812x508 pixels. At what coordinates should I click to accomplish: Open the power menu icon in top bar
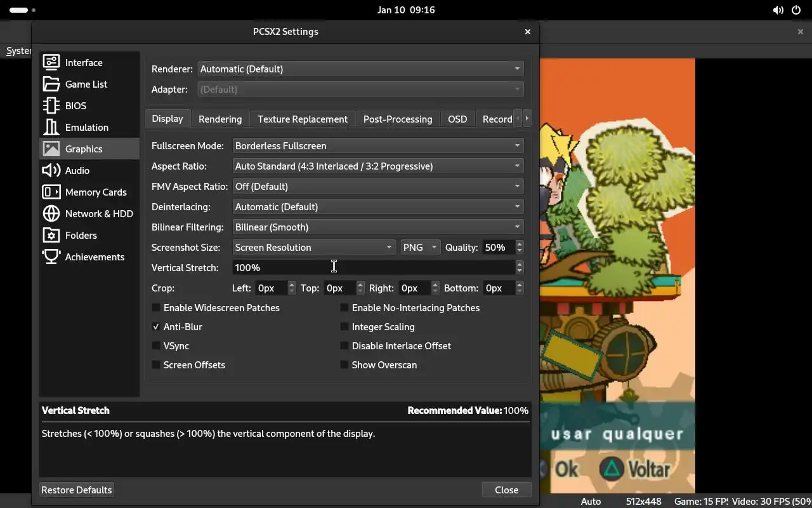pos(796,10)
